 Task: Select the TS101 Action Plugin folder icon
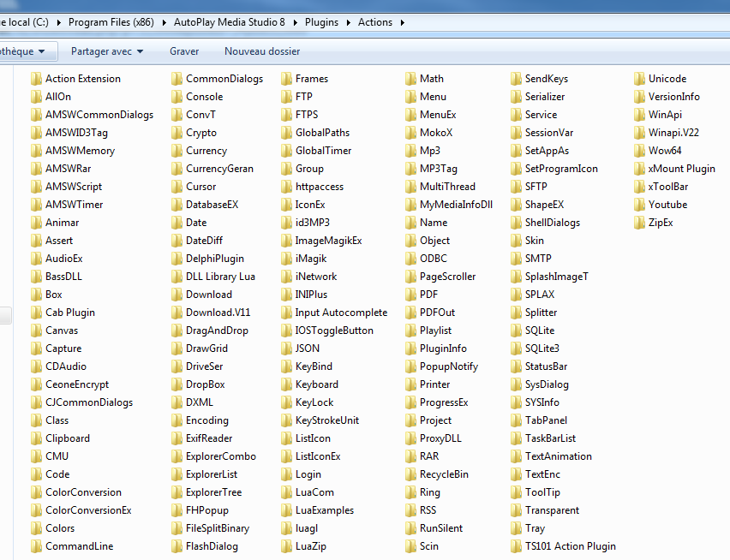pyautogui.click(x=517, y=546)
